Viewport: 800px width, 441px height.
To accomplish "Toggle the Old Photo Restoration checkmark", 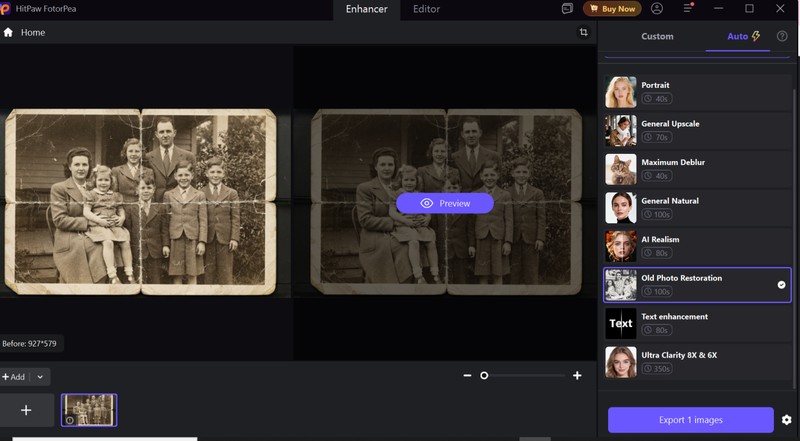I will pyautogui.click(x=781, y=285).
